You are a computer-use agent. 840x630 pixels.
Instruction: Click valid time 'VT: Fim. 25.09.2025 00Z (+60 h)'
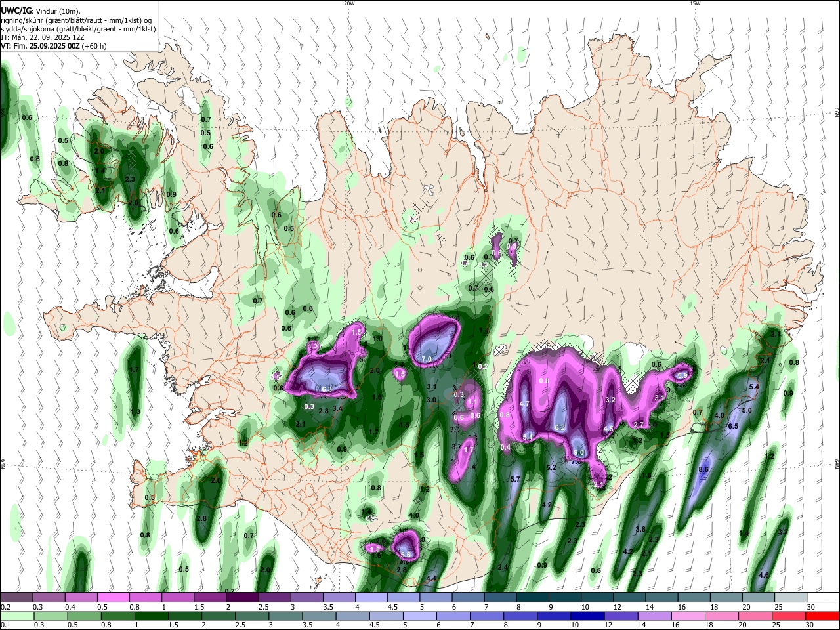coord(54,46)
